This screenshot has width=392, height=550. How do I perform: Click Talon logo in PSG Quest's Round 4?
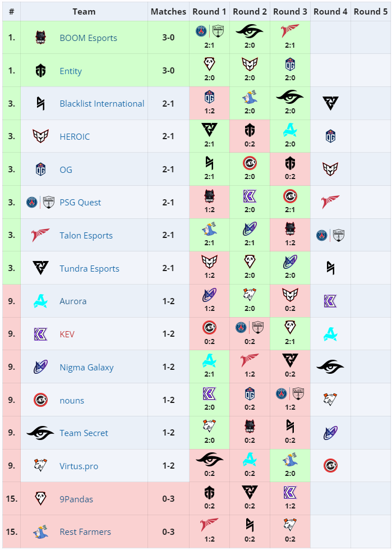330,202
